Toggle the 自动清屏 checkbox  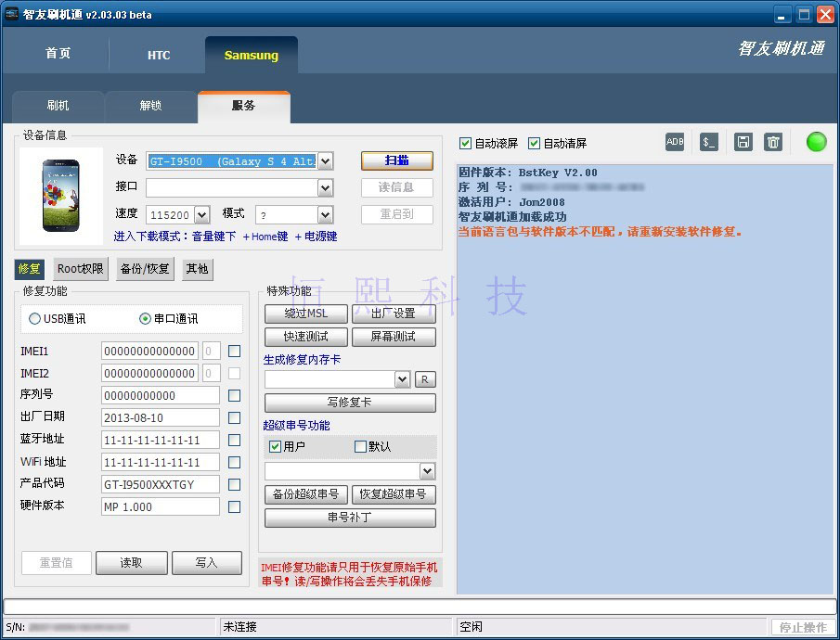coord(534,144)
